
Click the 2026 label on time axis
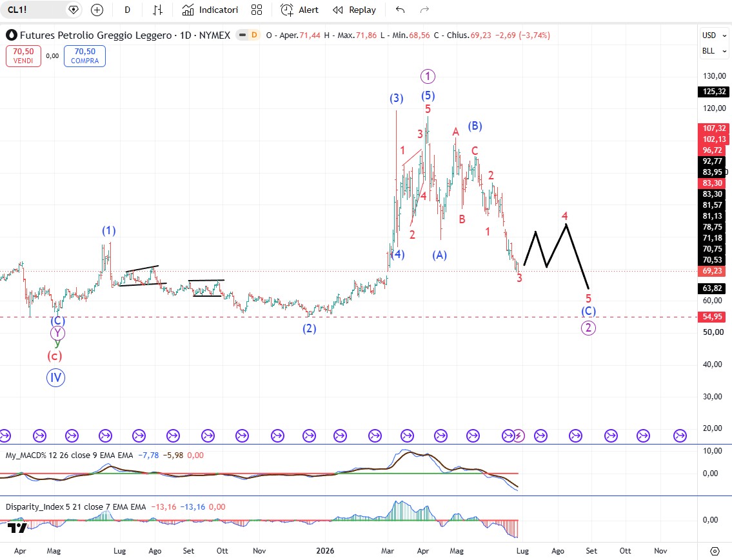325,551
